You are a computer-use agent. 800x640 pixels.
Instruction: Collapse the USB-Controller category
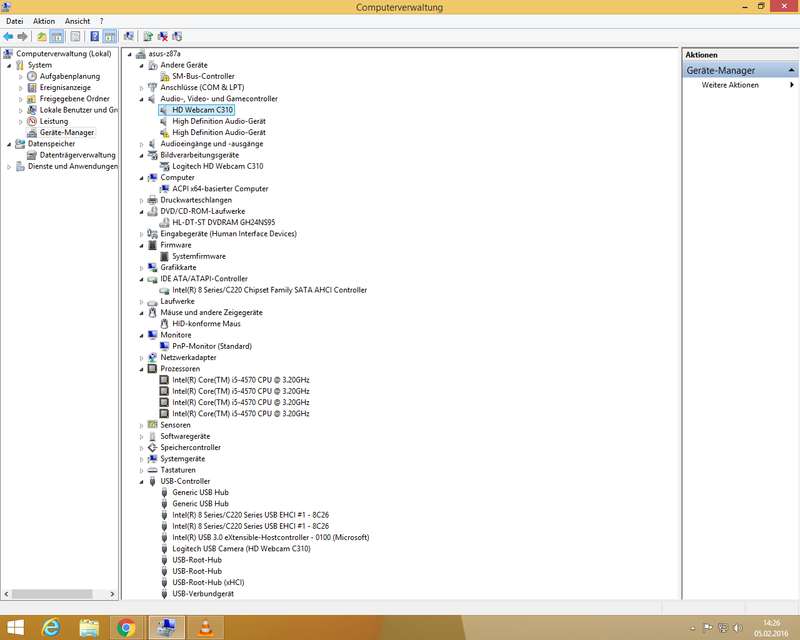pos(141,481)
